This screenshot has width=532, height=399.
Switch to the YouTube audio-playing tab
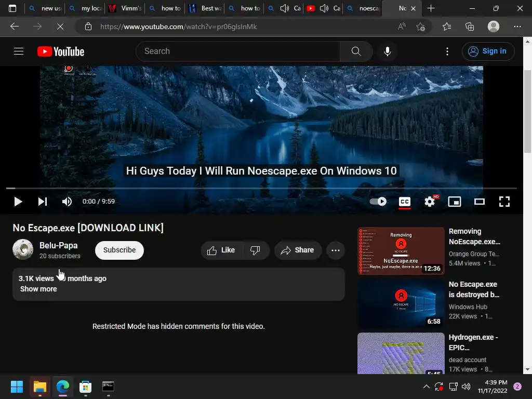click(x=323, y=8)
